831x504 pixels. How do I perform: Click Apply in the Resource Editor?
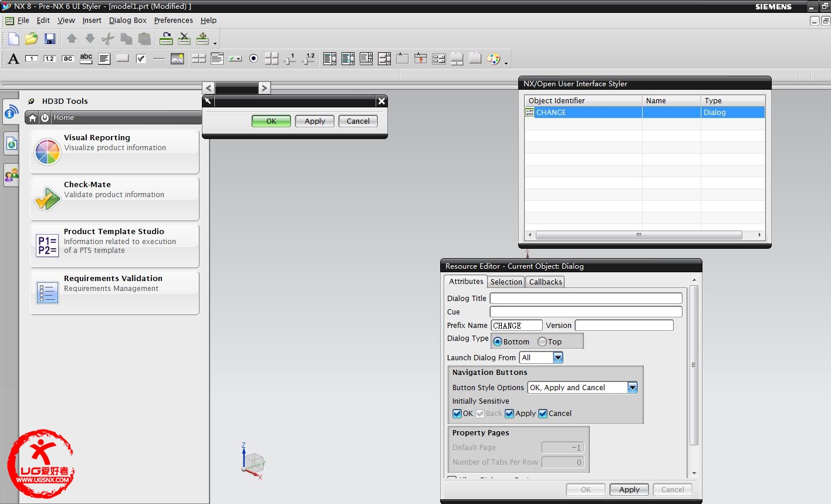click(629, 489)
